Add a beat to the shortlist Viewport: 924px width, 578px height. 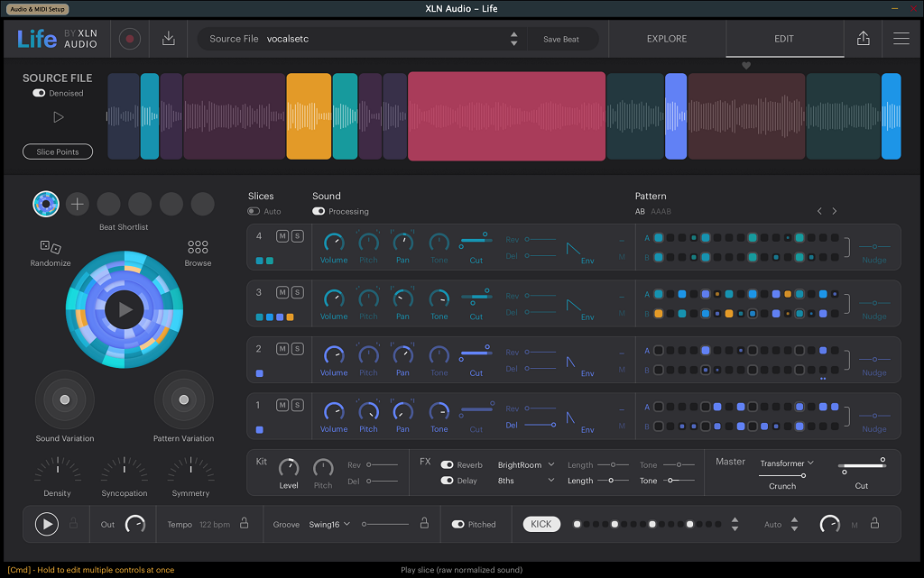click(x=78, y=205)
